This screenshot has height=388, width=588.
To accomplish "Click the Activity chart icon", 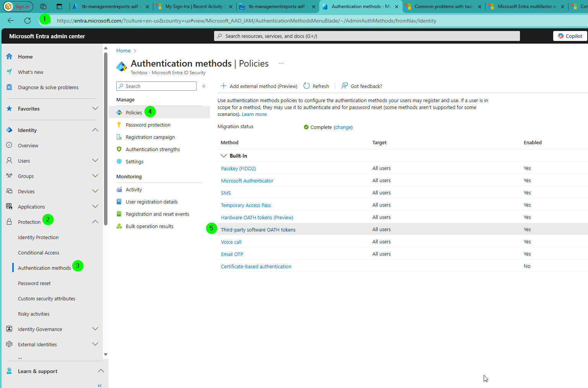I will point(119,189).
